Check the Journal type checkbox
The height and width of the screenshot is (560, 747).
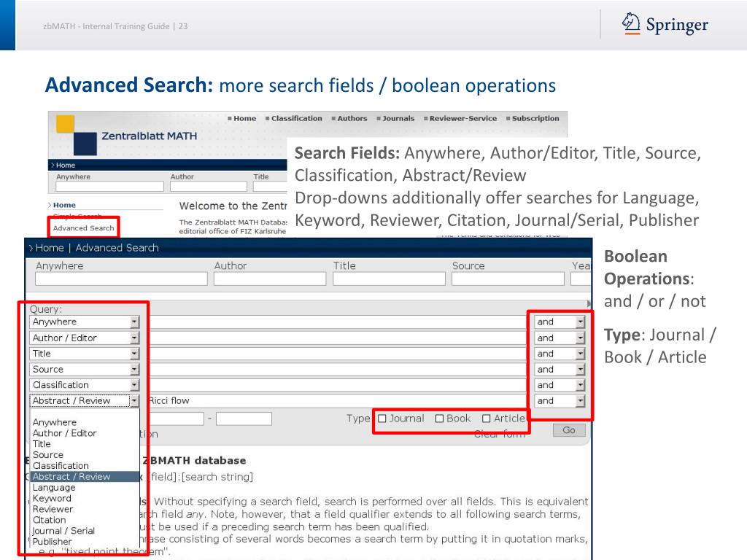click(382, 419)
